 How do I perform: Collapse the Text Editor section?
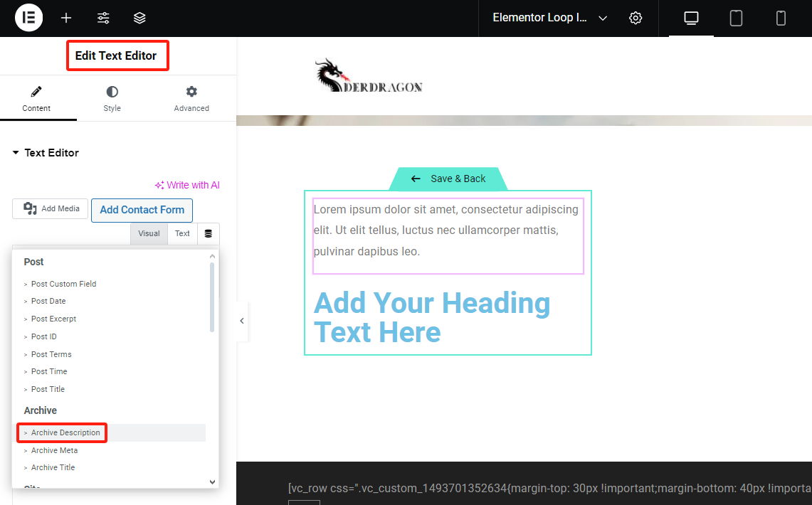point(16,153)
